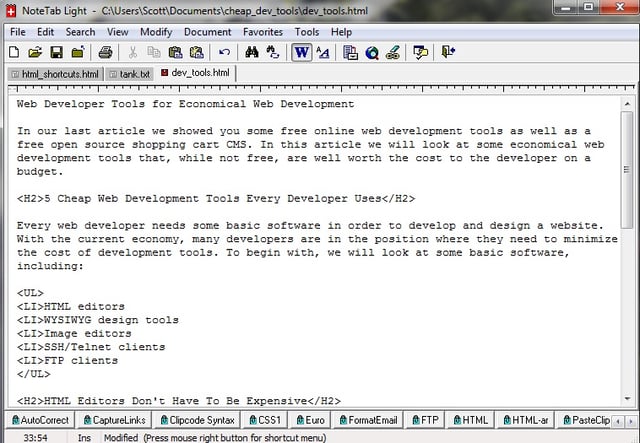Click the '<H2>HTML Editors Don't Have' line

[x=179, y=401]
